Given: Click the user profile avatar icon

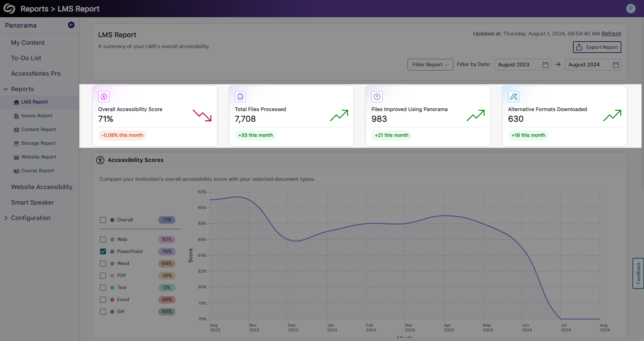Looking at the screenshot, I should pyautogui.click(x=631, y=9).
